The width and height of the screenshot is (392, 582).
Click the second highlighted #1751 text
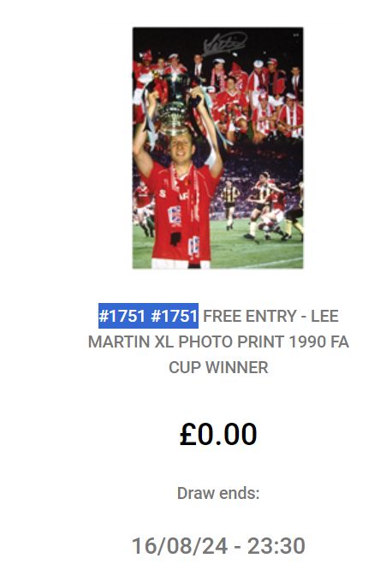[174, 316]
